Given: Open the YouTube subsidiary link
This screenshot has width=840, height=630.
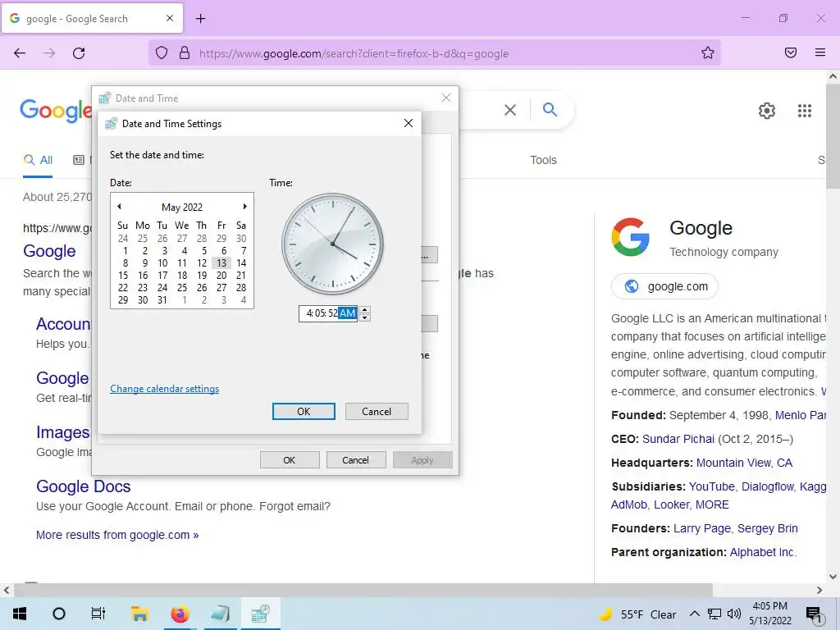Looking at the screenshot, I should pyautogui.click(x=711, y=486).
